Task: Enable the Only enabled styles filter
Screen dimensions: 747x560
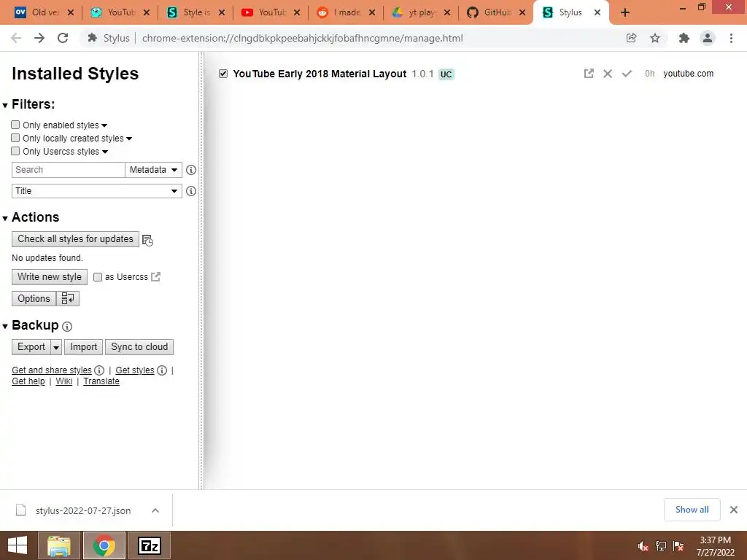Action: coord(15,125)
